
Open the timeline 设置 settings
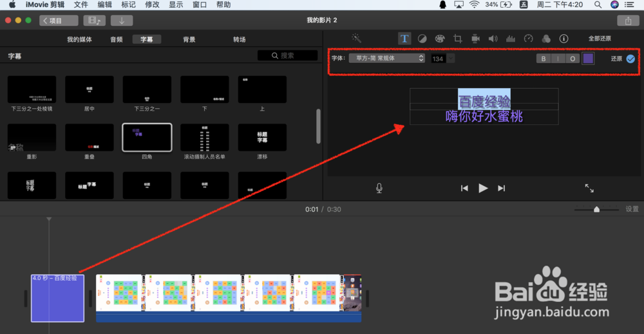632,209
